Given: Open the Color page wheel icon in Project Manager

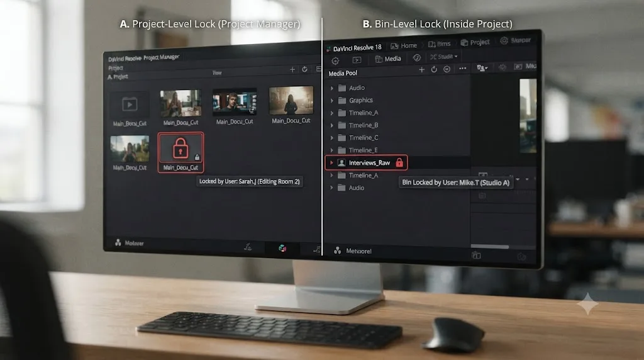Looking at the screenshot, I should [x=282, y=248].
